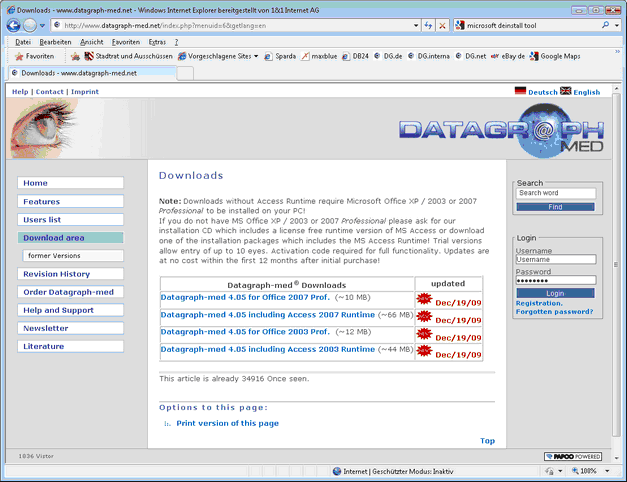Image resolution: width=627 pixels, height=482 pixels.
Task: Select the Downloads - www.datagraph-med.net tab
Action: [x=92, y=73]
